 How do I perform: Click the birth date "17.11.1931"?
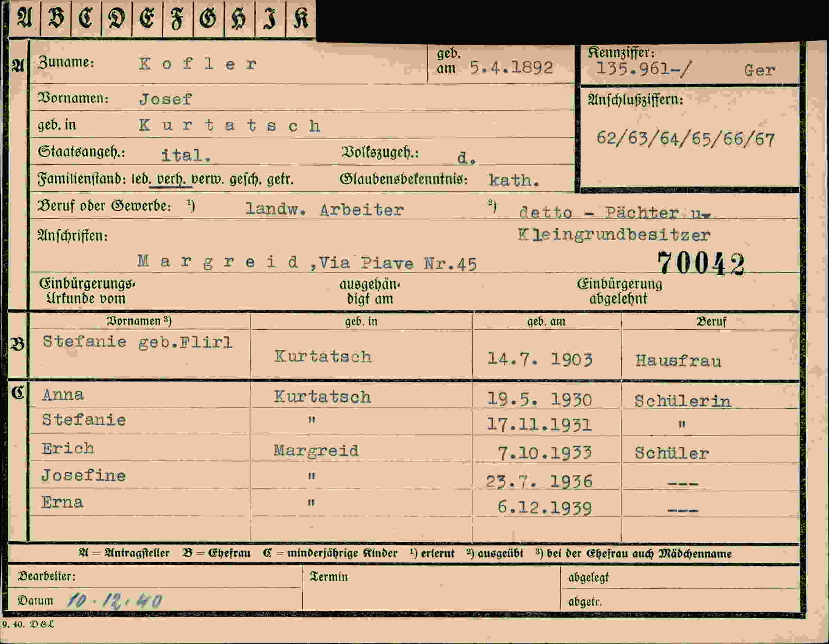[x=539, y=425]
